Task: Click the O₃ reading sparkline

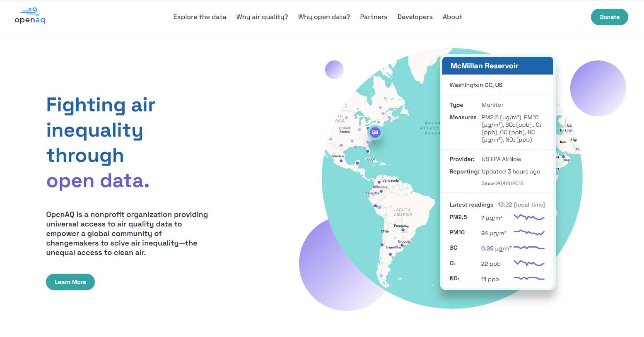Action: click(529, 263)
